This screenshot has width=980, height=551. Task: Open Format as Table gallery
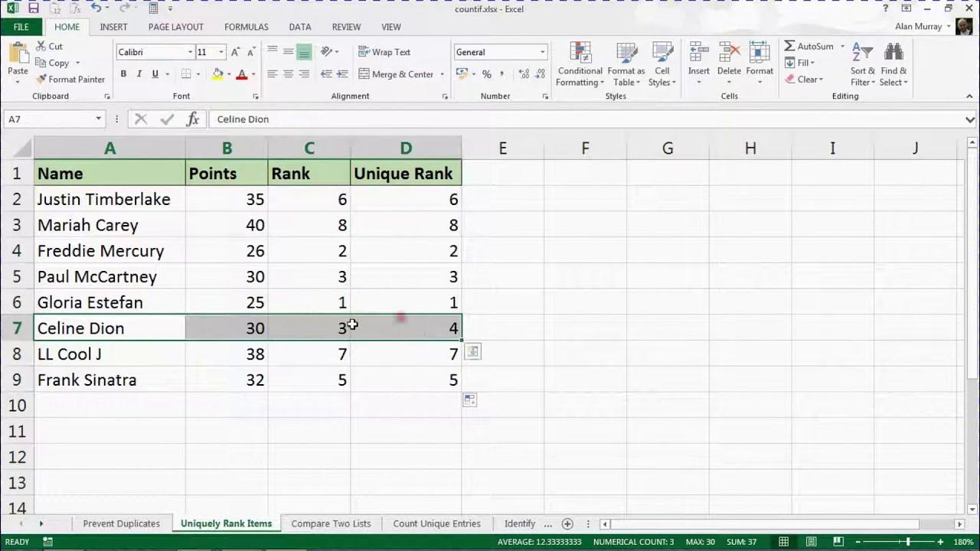[626, 64]
